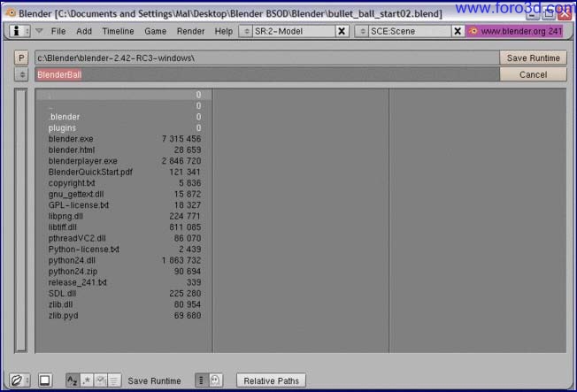
Task: Select python24.dll in the file list
Action: [x=124, y=261]
